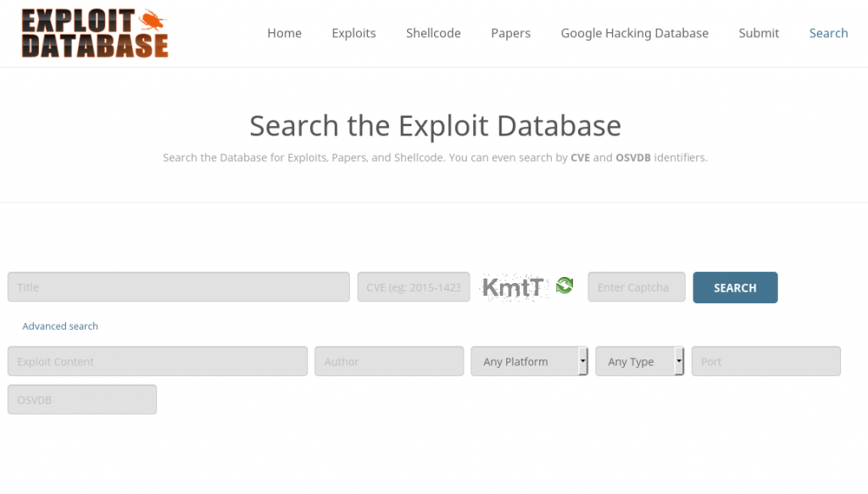Click the KmtT captcha image
868x494 pixels.
(513, 287)
